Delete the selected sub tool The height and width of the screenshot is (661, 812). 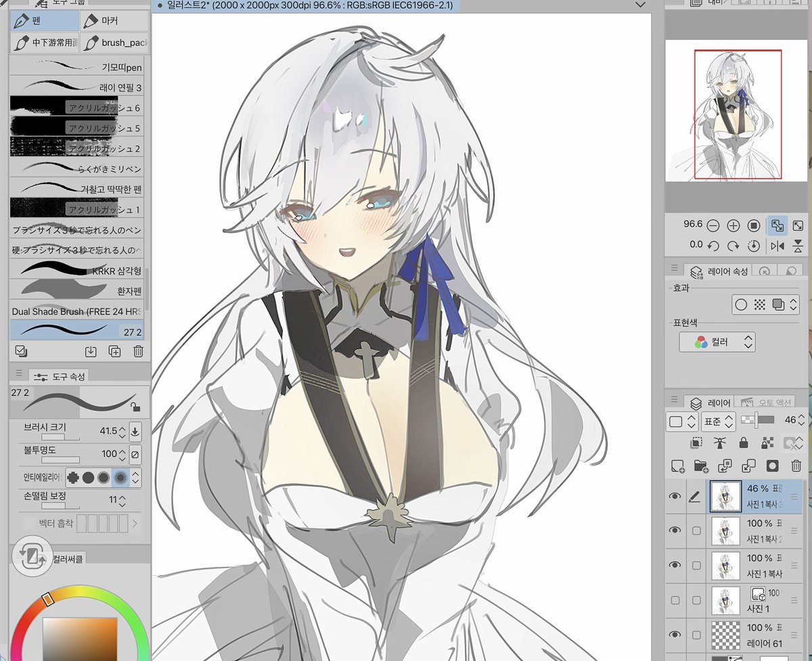[138, 351]
